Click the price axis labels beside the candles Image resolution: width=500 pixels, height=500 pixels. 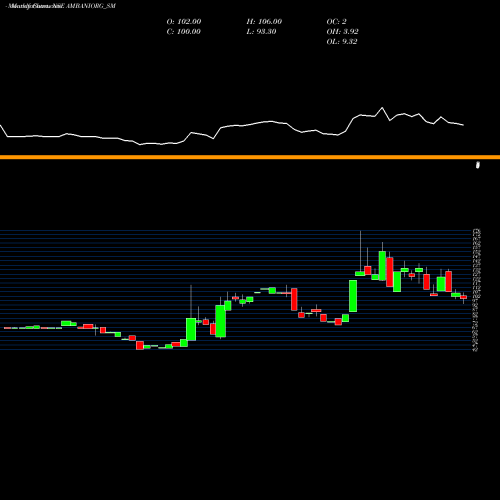click(476, 289)
